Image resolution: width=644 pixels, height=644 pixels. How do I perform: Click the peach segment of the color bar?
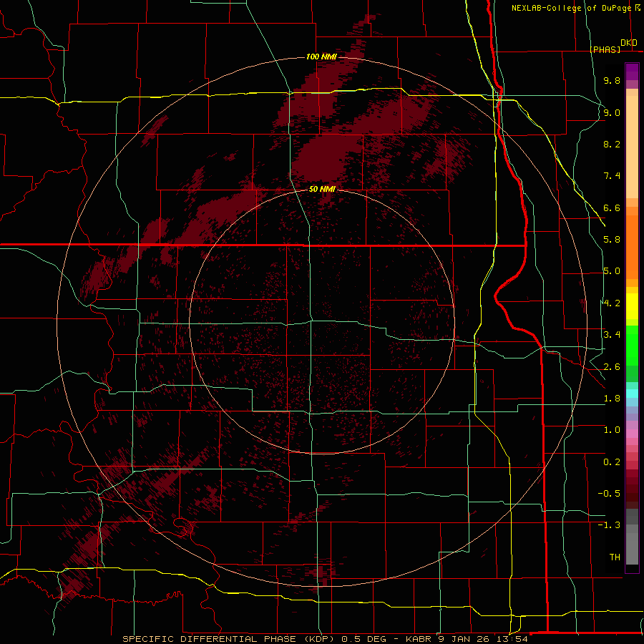(x=632, y=147)
